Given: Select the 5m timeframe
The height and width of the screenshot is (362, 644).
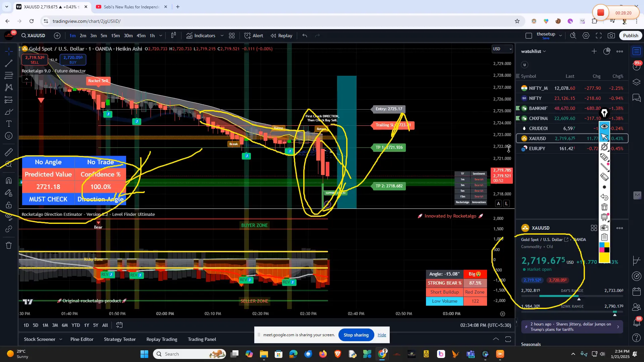Looking at the screenshot, I should point(104,36).
